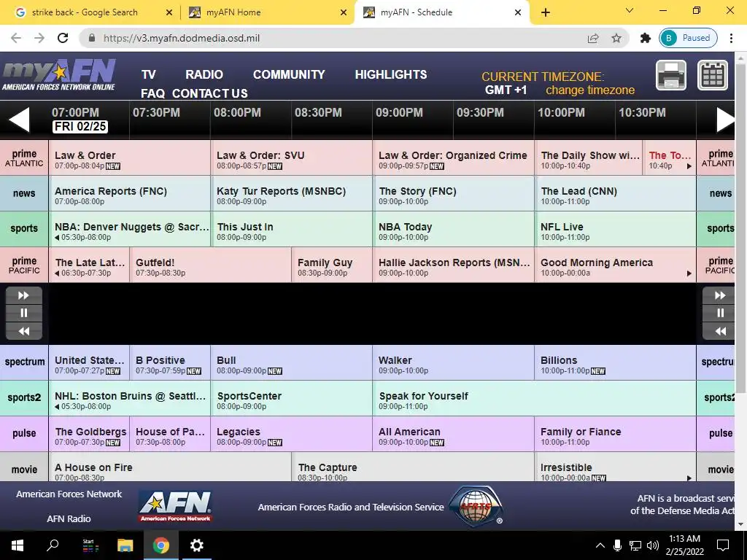Open the volume icon in system tray

click(x=653, y=545)
